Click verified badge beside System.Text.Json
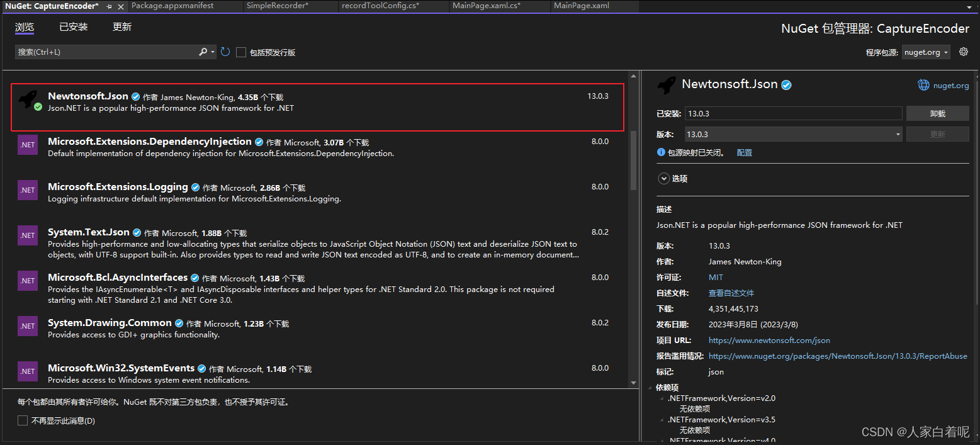 [137, 233]
